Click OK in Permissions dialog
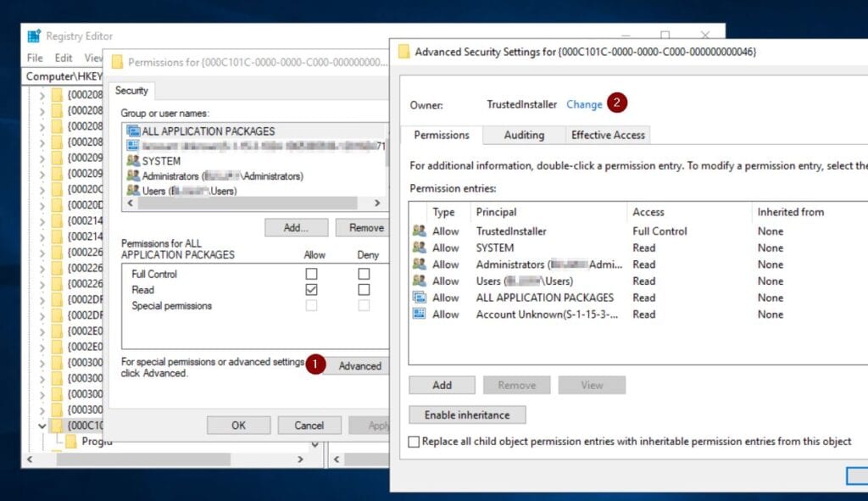 pos(238,426)
